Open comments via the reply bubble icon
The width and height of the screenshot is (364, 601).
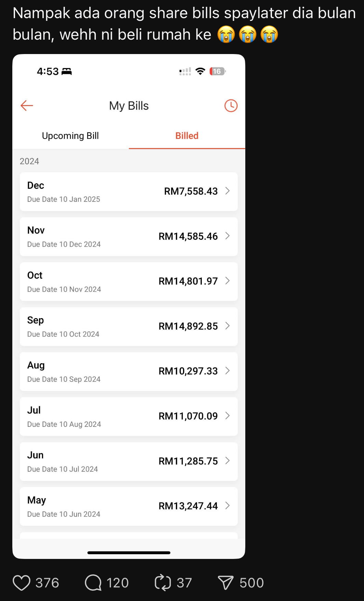(93, 583)
